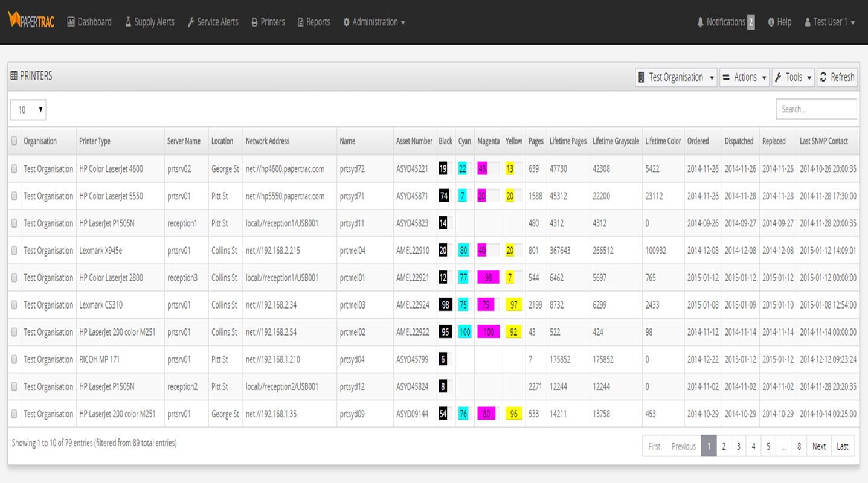
Task: Click the Search input field
Action: 817,109
